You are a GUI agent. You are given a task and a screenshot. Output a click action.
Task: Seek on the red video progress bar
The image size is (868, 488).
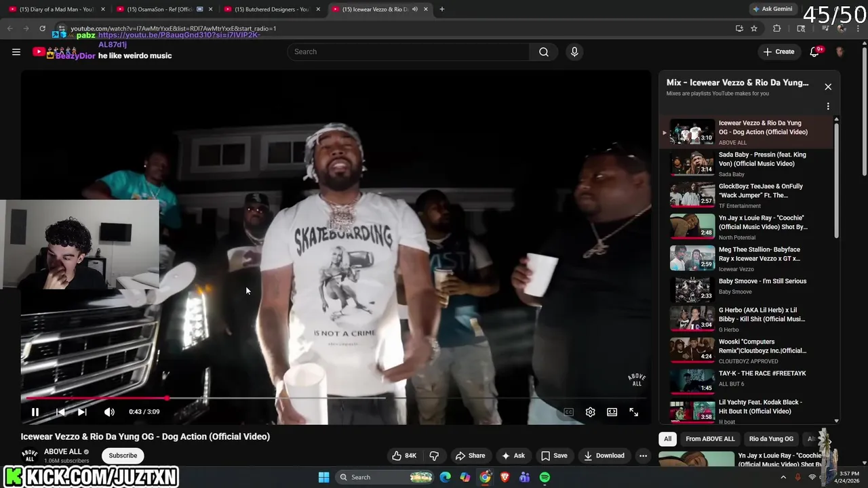336,398
